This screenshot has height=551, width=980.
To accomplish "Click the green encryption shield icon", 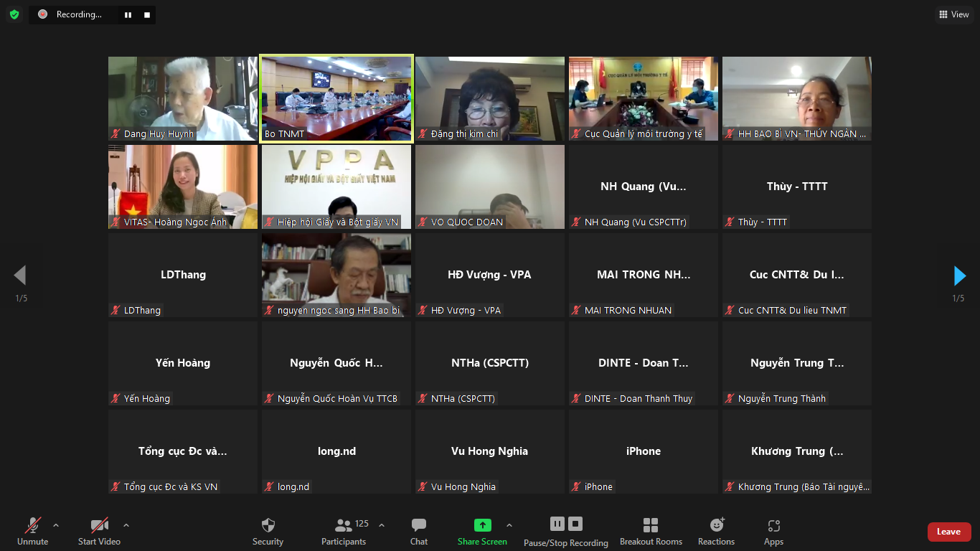I will point(14,14).
